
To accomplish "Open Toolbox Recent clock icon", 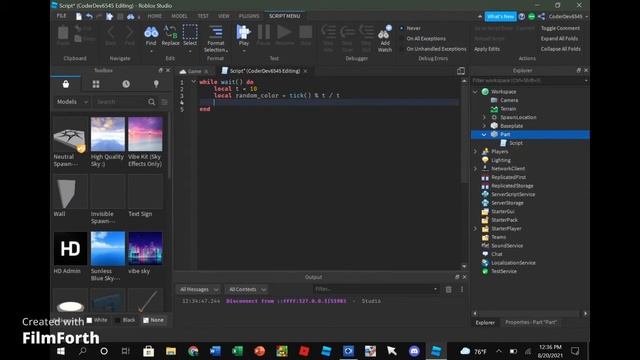I will click(x=126, y=84).
